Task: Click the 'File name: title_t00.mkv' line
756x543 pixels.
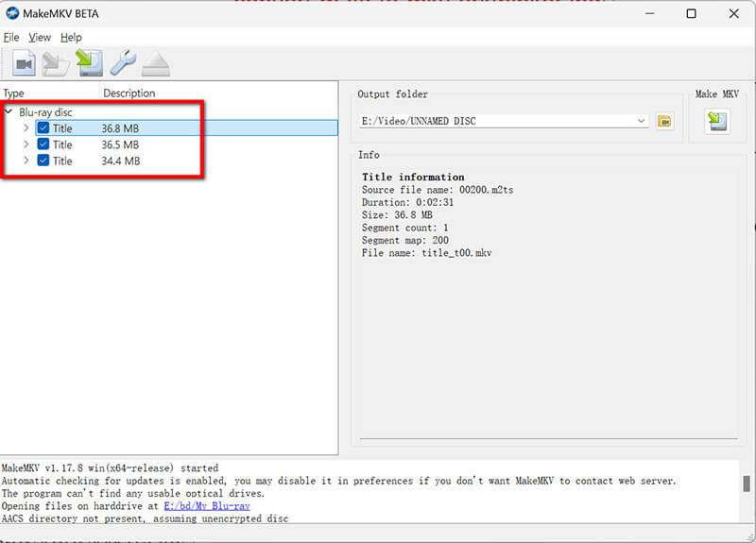Action: pos(427,253)
